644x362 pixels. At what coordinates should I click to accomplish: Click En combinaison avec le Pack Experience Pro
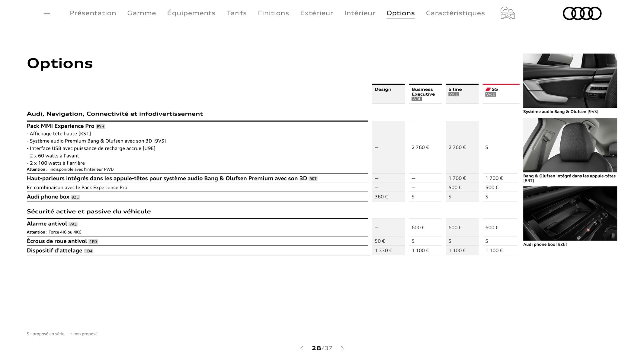(77, 187)
